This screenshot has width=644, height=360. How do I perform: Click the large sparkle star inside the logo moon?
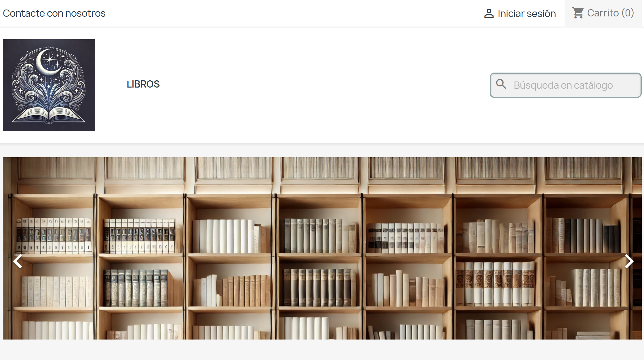coord(50,60)
